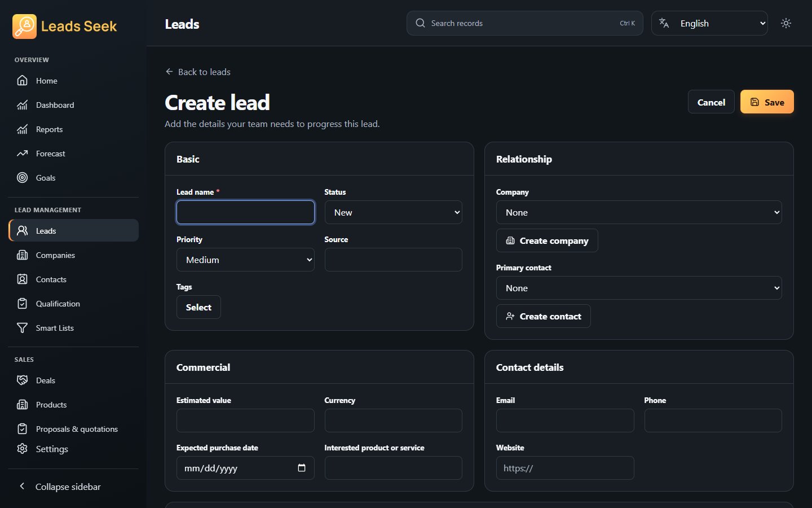Click the Deals handshake icon
The height and width of the screenshot is (508, 812).
[22, 380]
